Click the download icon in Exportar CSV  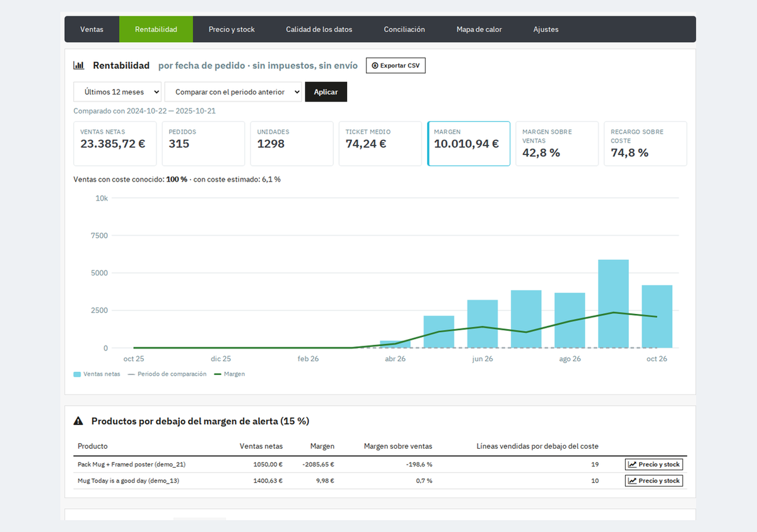coord(375,66)
